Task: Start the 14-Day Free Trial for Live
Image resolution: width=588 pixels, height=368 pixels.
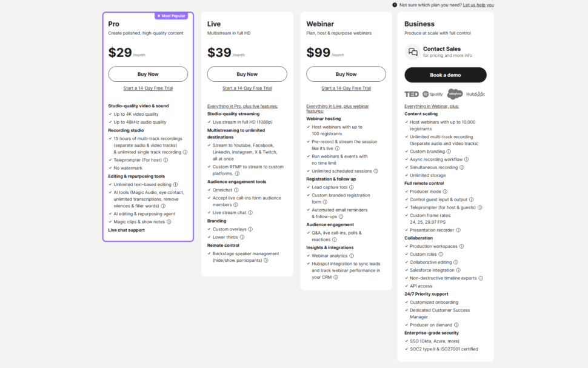Action: point(247,88)
